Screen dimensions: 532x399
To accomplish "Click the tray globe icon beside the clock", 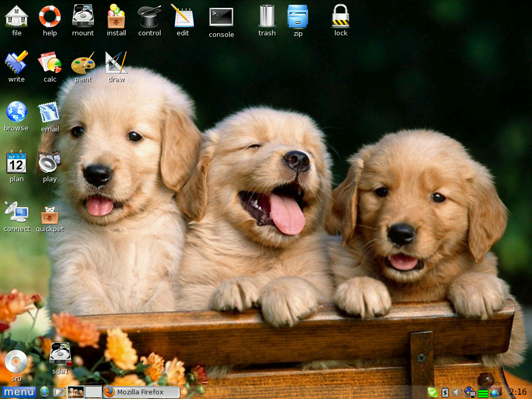I will (x=496, y=392).
